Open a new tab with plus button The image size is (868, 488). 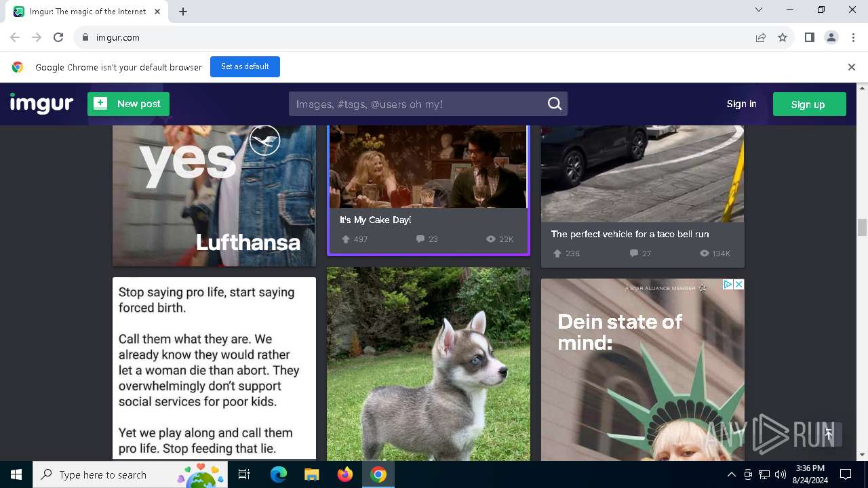tap(183, 12)
